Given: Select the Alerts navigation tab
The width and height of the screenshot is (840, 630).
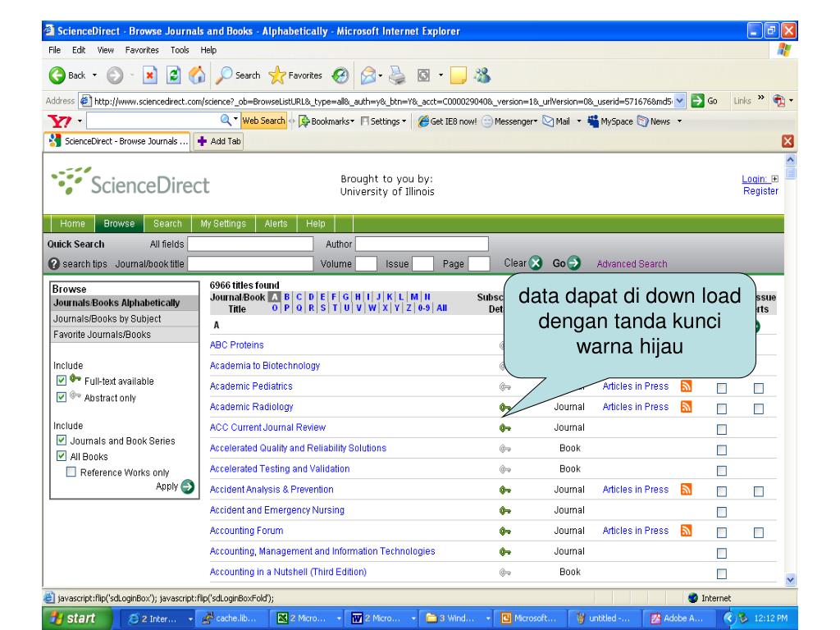Looking at the screenshot, I should tap(276, 223).
